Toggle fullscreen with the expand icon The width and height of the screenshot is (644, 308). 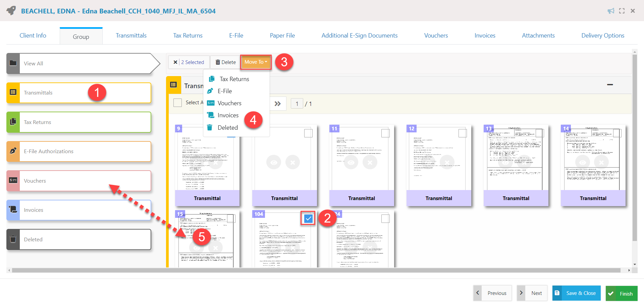pos(622,11)
